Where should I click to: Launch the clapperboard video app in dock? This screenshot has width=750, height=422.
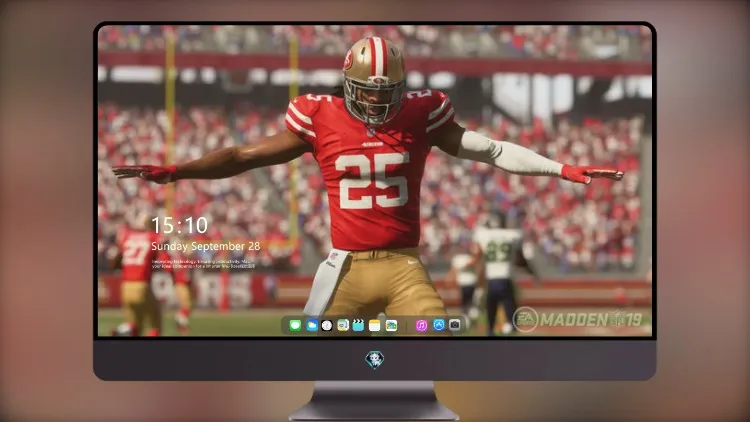(358, 325)
